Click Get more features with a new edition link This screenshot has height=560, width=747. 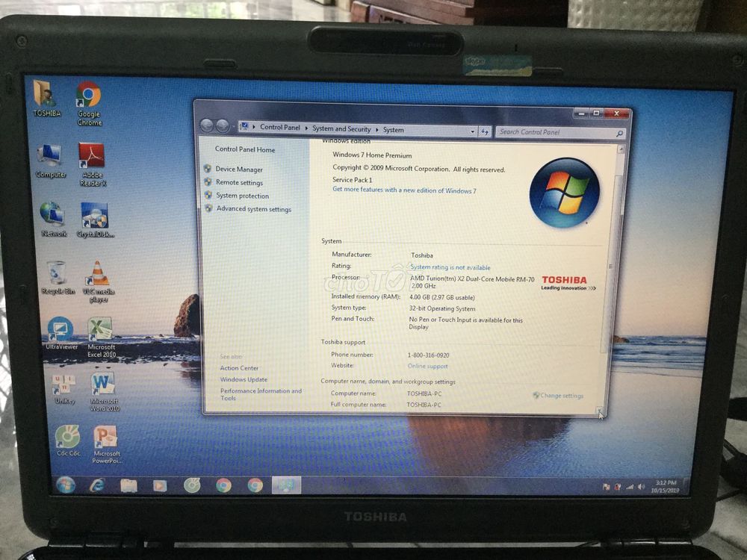[404, 190]
